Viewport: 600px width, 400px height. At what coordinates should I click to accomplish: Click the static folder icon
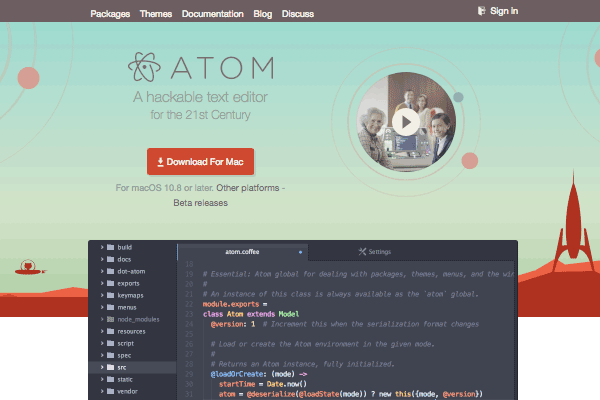111,379
